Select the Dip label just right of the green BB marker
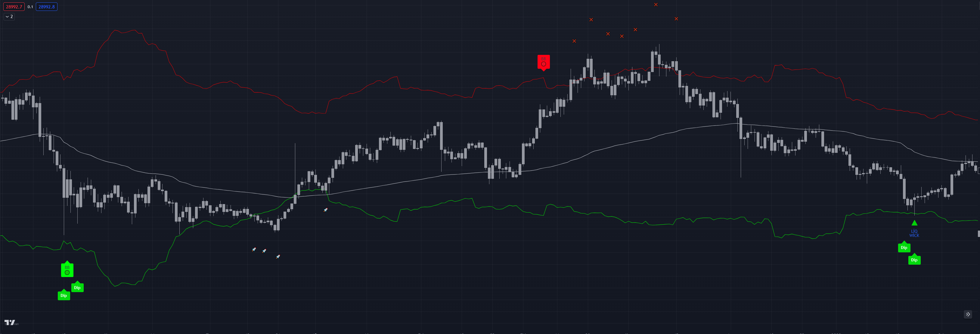Screen dimensions: 980x334 click(x=77, y=287)
